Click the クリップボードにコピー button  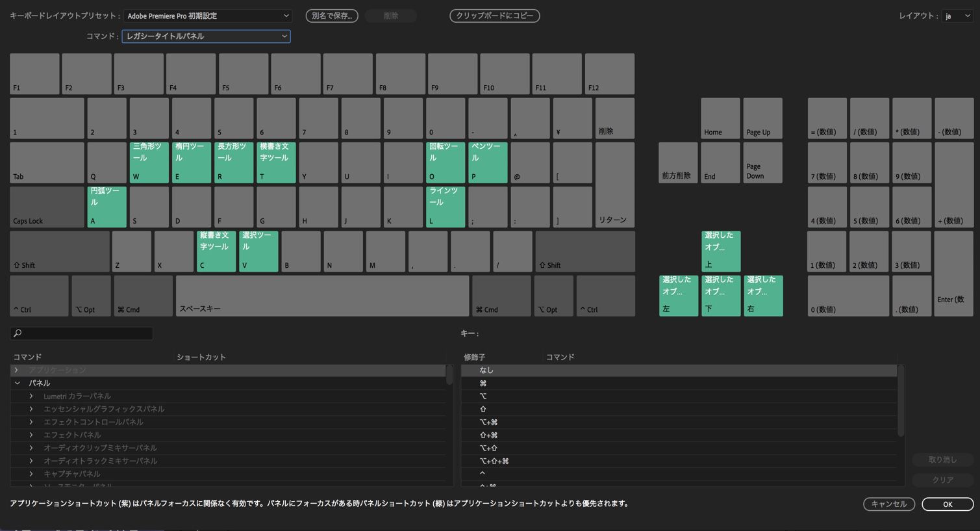tap(495, 16)
